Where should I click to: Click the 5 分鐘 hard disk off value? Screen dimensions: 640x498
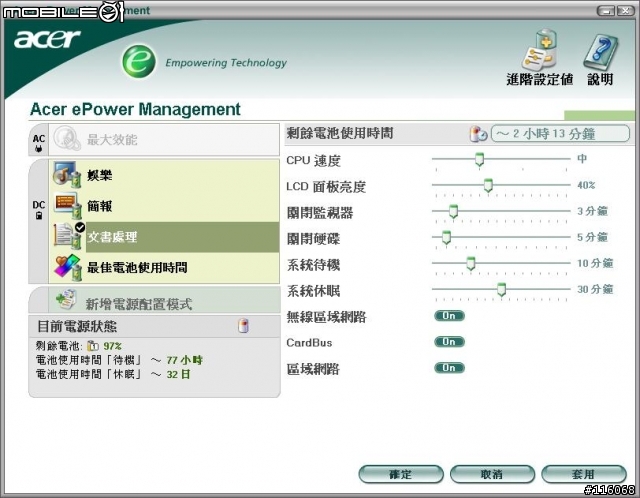(x=592, y=237)
